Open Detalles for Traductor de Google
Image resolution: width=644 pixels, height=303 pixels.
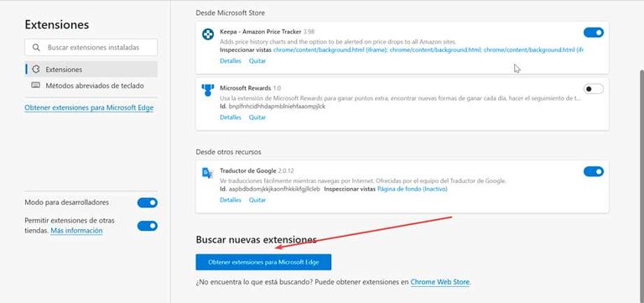tap(231, 201)
